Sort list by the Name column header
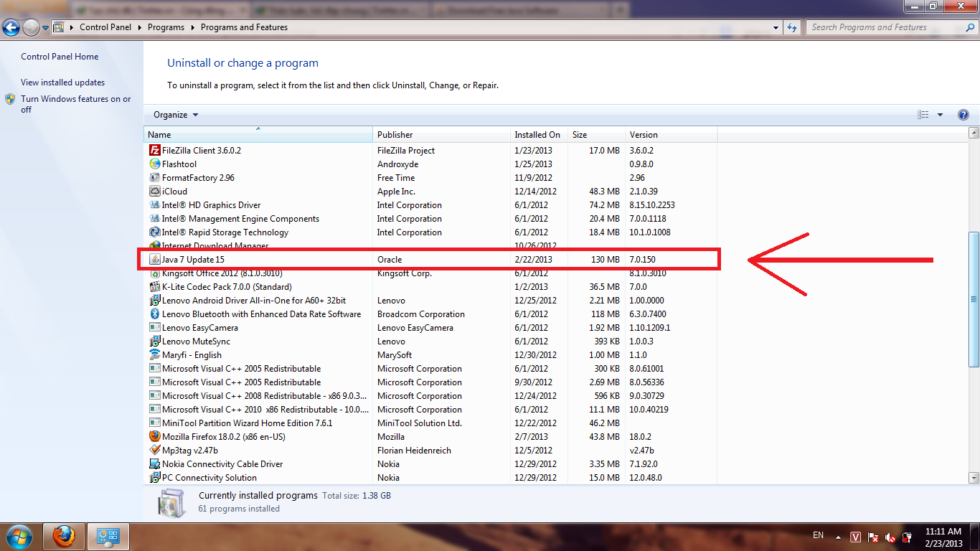This screenshot has width=980, height=551. [258, 135]
